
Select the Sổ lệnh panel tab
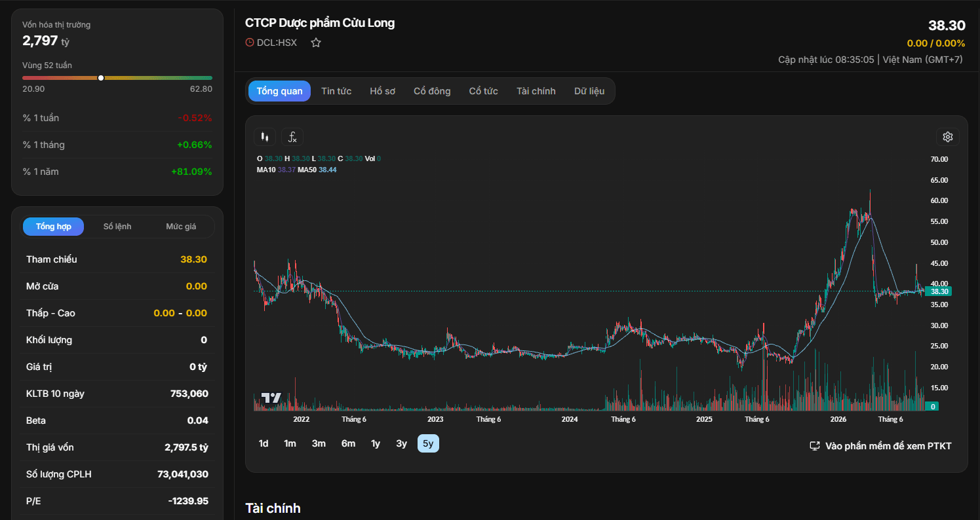(x=117, y=227)
